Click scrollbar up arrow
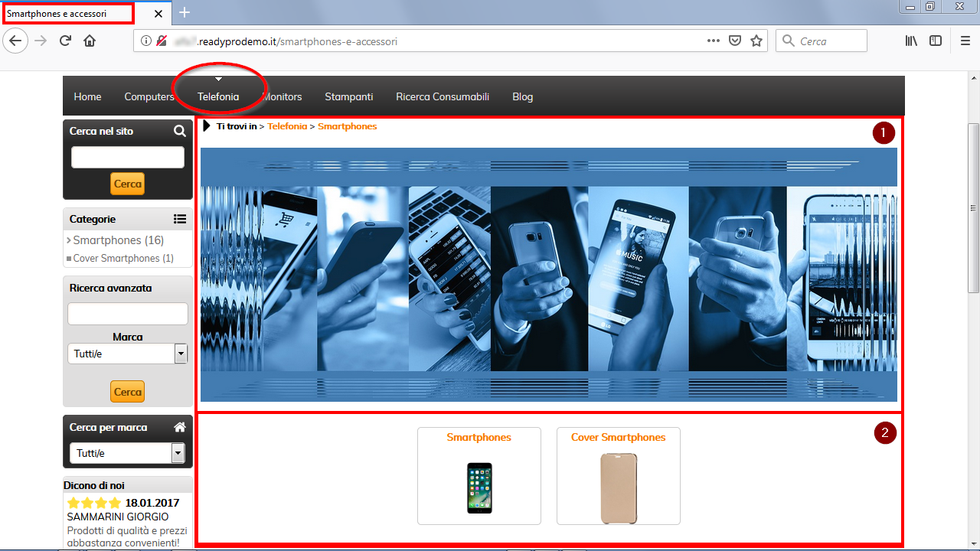This screenshot has height=551, width=980. point(974,78)
